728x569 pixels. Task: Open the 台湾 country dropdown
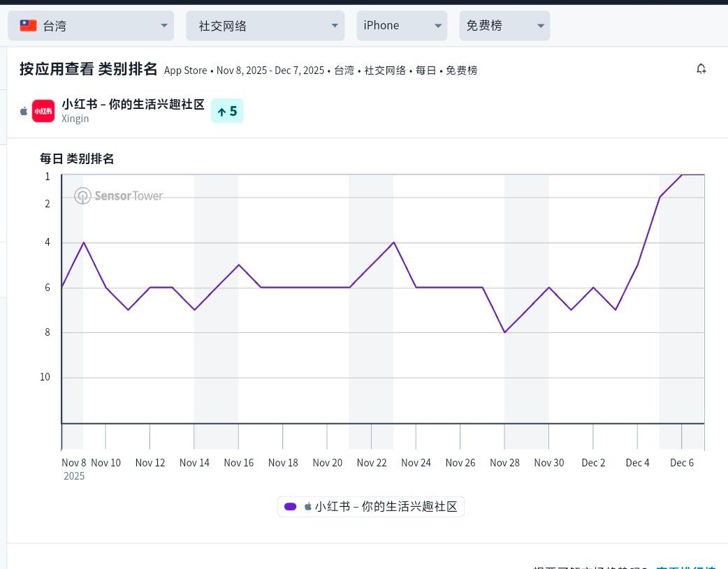click(x=91, y=25)
